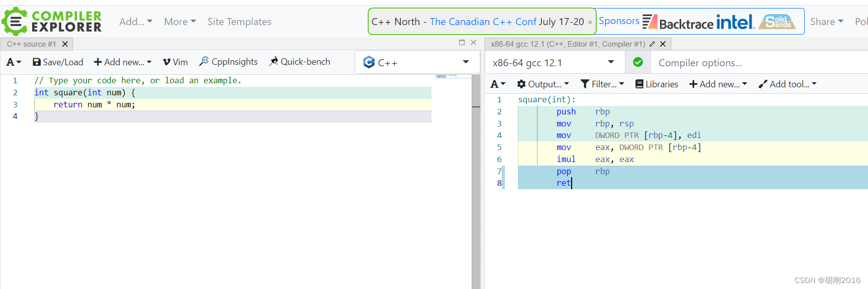Image resolution: width=868 pixels, height=289 pixels.
Task: Select the C++ source #1 tab
Action: (31, 44)
